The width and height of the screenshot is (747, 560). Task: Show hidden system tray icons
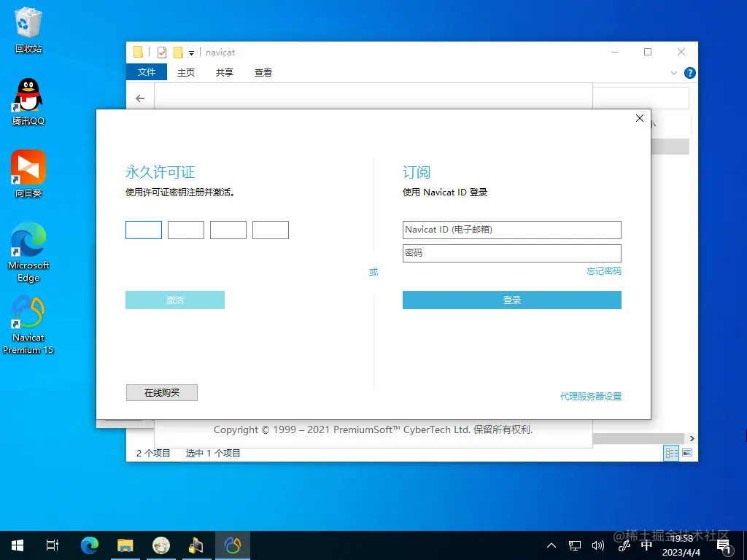click(551, 545)
